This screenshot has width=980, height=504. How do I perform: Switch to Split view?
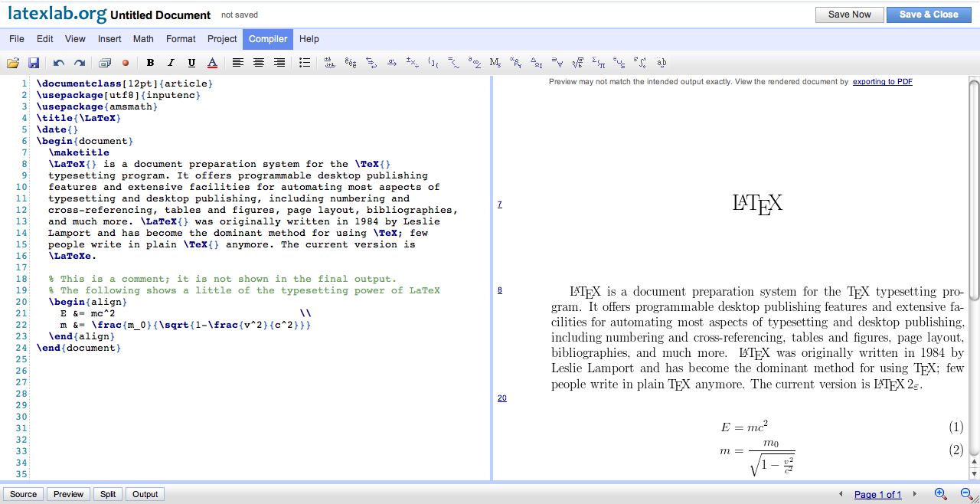pos(108,494)
